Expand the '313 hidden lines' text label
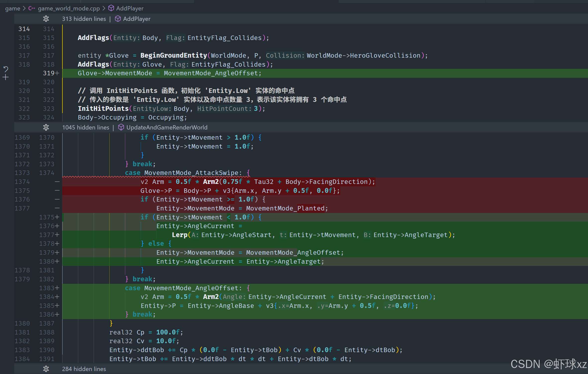588x374 pixels. [x=84, y=19]
